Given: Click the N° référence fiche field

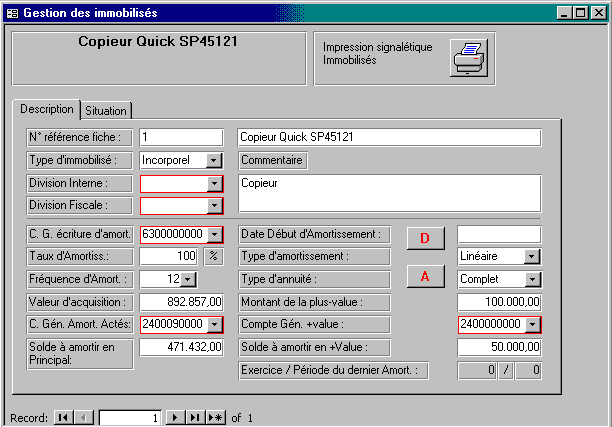Looking at the screenshot, I should (181, 137).
